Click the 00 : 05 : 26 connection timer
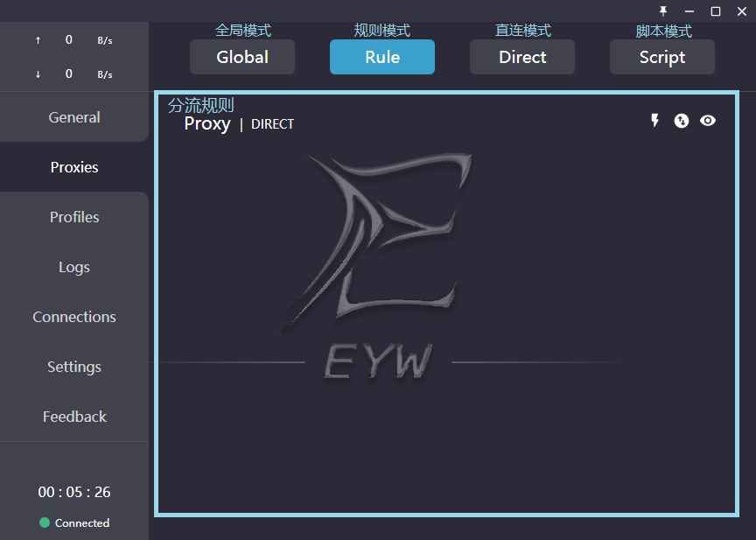This screenshot has height=540, width=756. point(74,492)
